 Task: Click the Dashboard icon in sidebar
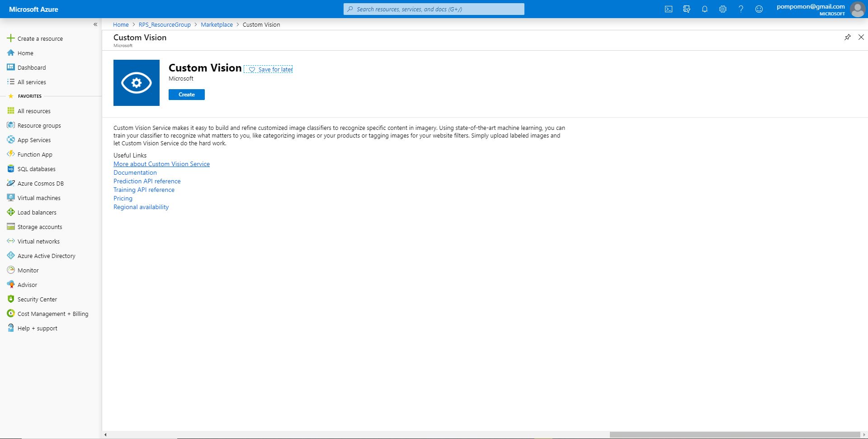(11, 67)
